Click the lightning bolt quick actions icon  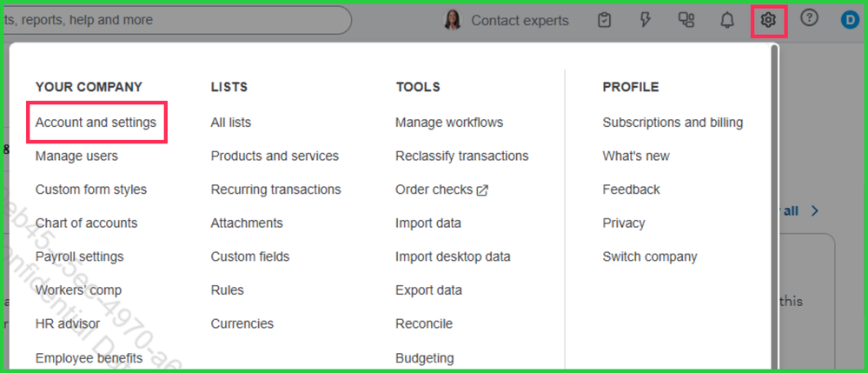tap(646, 20)
